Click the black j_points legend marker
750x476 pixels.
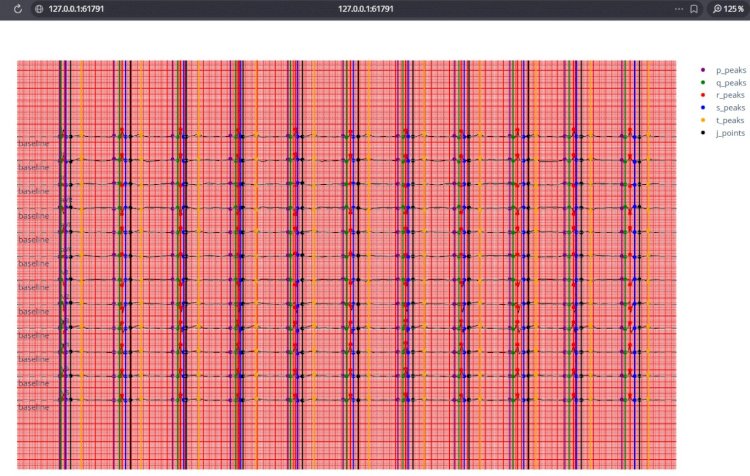(x=704, y=132)
